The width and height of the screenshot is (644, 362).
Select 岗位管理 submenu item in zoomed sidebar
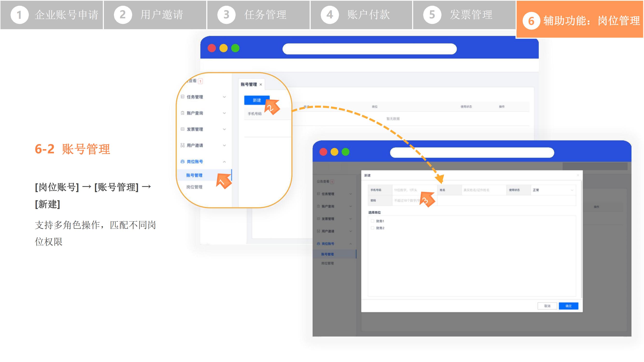194,187
